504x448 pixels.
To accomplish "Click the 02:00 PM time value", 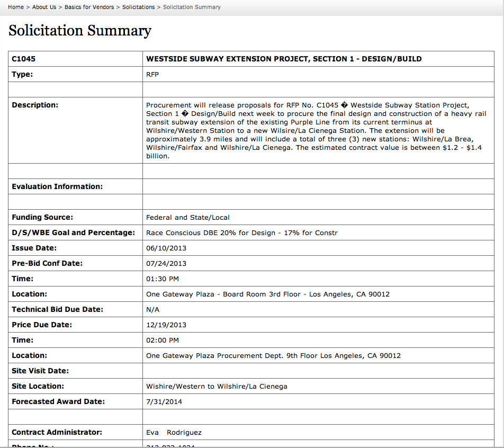I will coord(163,341).
